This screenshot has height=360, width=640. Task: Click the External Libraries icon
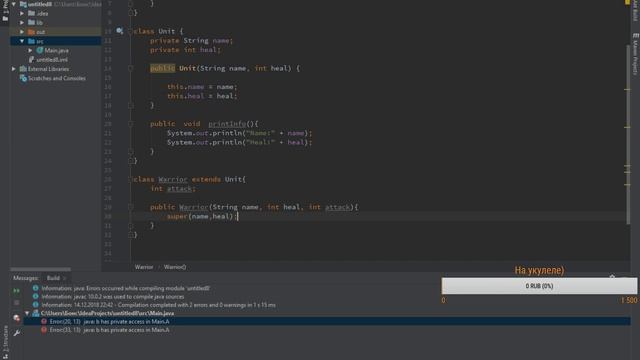coord(23,69)
